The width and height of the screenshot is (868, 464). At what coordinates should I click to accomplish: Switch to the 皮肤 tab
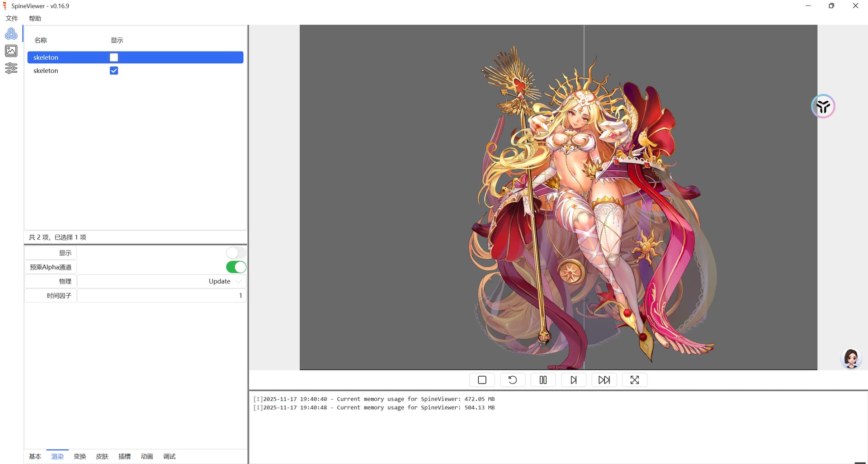102,456
